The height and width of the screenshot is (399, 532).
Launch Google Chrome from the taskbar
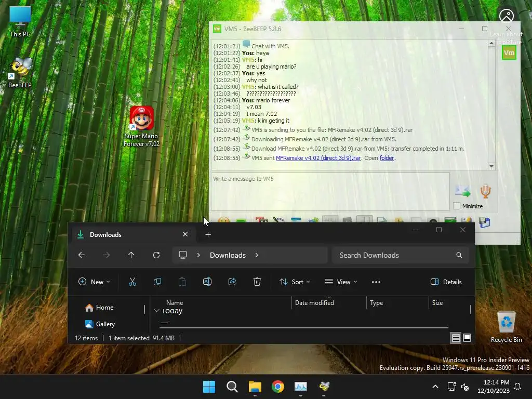pyautogui.click(x=278, y=387)
